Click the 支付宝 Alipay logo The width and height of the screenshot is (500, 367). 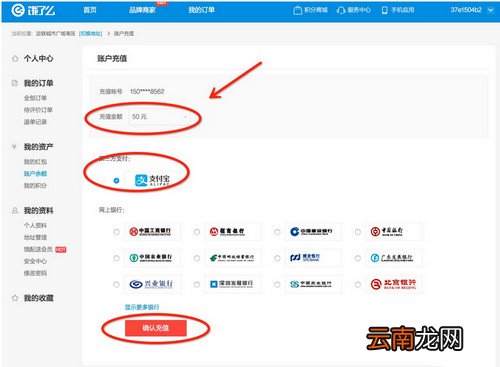152,180
